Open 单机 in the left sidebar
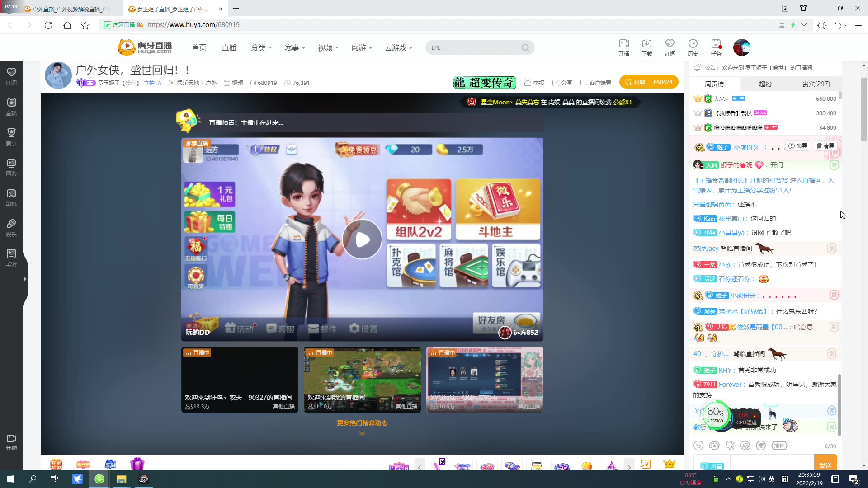 11,197
